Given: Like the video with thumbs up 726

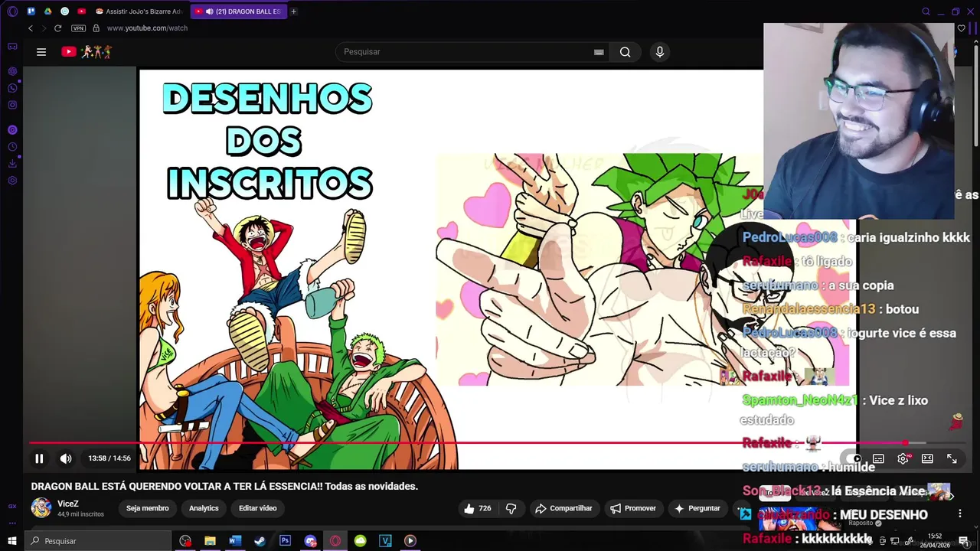Looking at the screenshot, I should [x=477, y=508].
